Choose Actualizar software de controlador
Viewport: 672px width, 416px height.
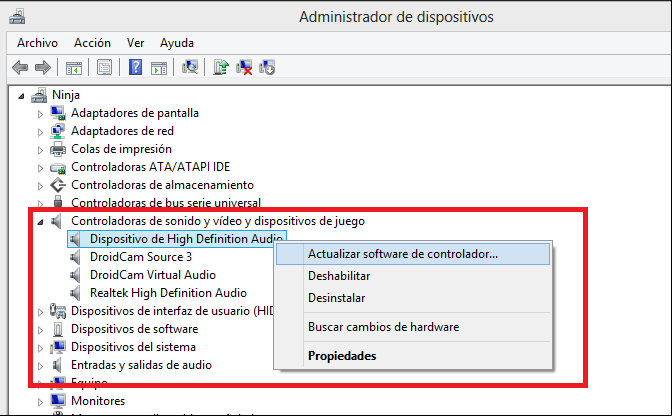pyautogui.click(x=413, y=254)
